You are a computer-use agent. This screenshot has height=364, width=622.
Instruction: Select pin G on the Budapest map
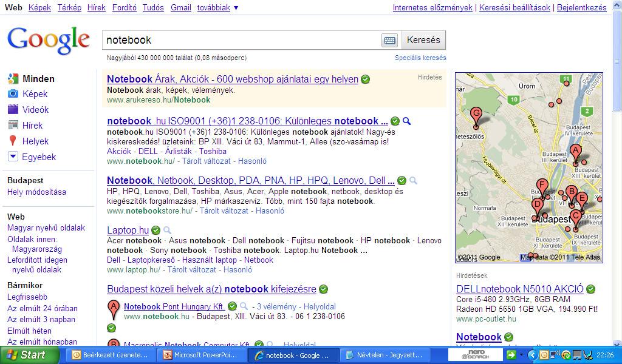pos(476,117)
